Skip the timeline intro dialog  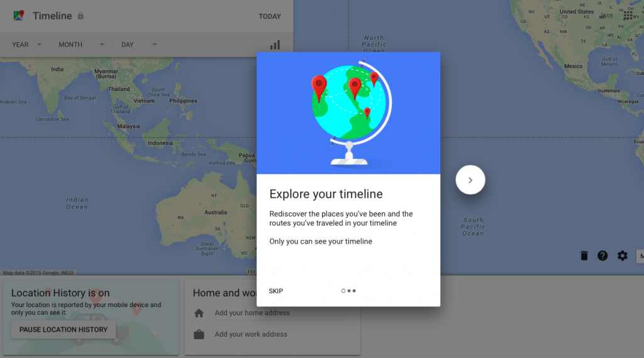point(276,291)
